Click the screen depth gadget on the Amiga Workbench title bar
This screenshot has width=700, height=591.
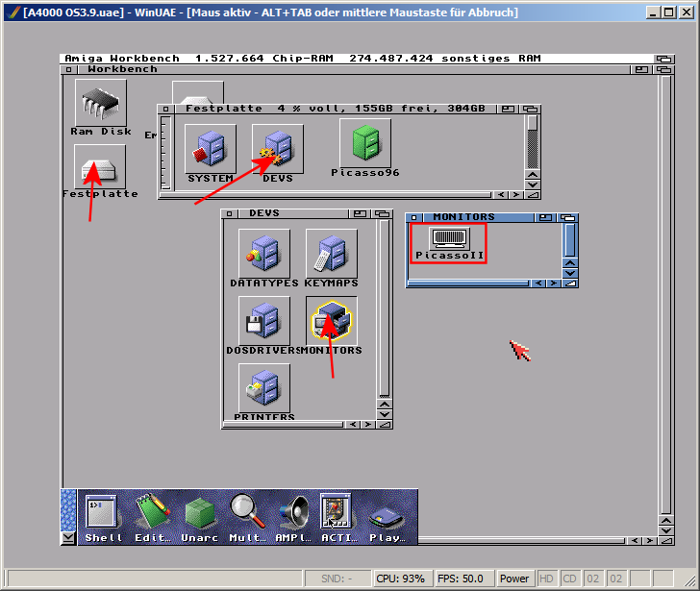point(663,59)
